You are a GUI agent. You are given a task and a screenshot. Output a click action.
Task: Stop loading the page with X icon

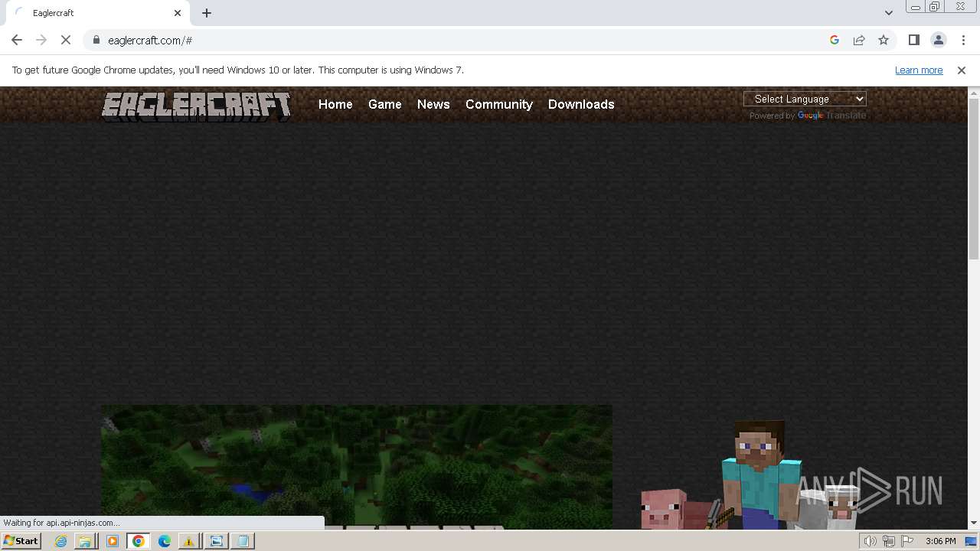66,40
